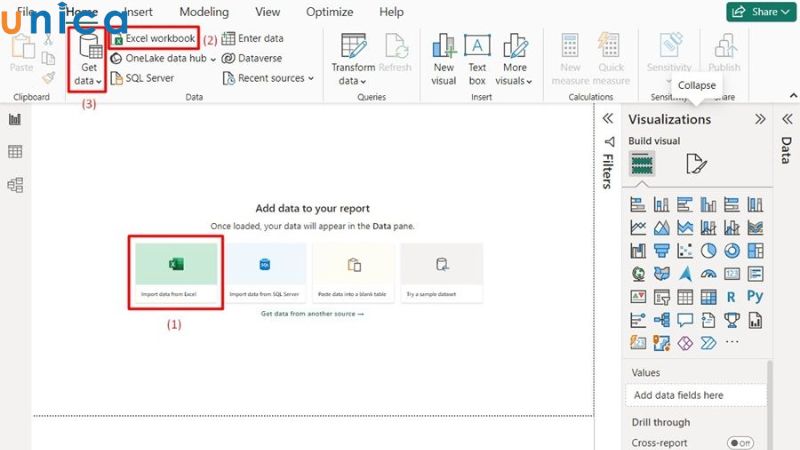The height and width of the screenshot is (450, 800).
Task: Open the Optimize ribbon tab
Action: coord(330,12)
